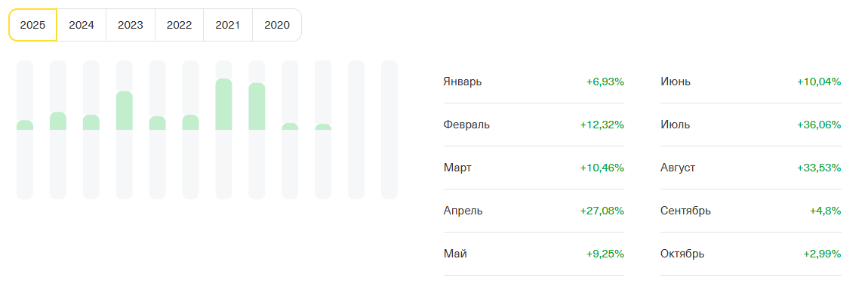
Task: Click the +27,08% value for Апрель
Action: click(x=602, y=211)
